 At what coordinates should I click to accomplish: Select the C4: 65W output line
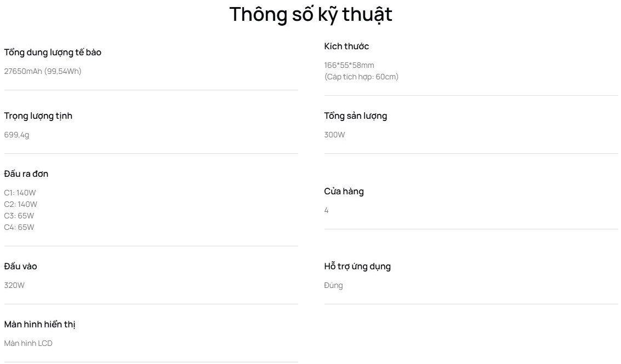(19, 227)
